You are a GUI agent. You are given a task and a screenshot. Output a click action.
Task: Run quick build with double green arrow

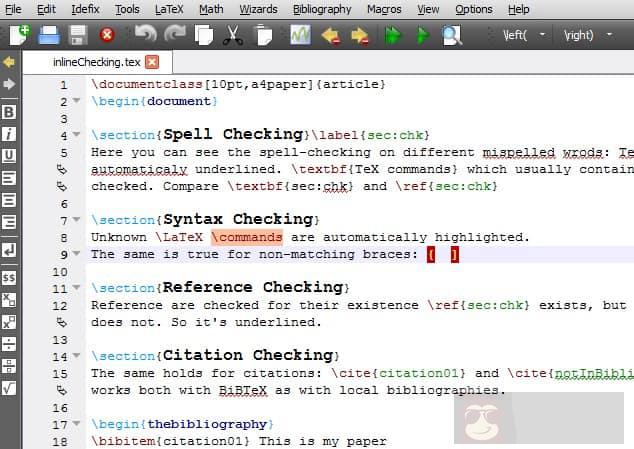pos(393,35)
